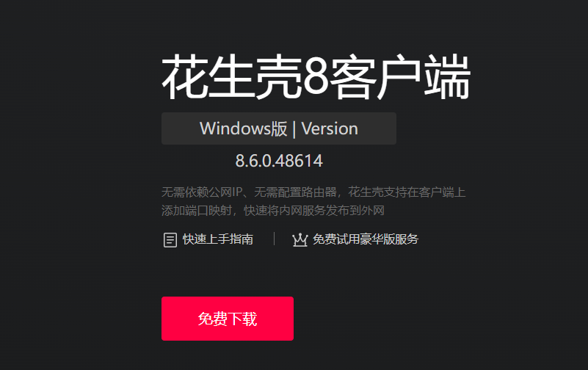Click the description line starting 添加端口映射

tap(273, 210)
